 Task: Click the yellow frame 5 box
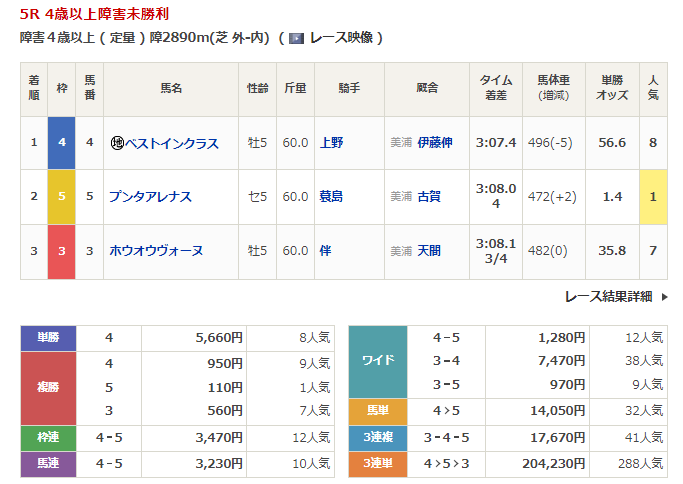pos(62,197)
